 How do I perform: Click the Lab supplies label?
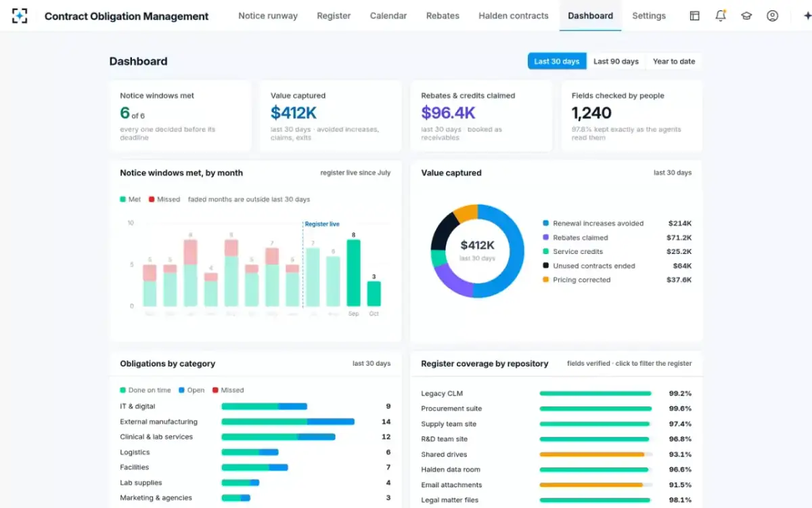(141, 483)
